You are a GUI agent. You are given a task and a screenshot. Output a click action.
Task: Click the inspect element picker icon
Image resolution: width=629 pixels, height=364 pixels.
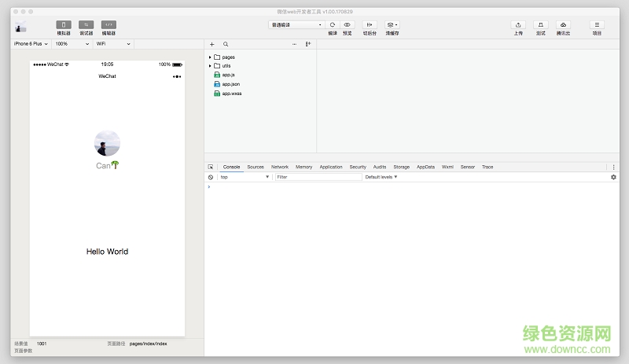point(211,167)
